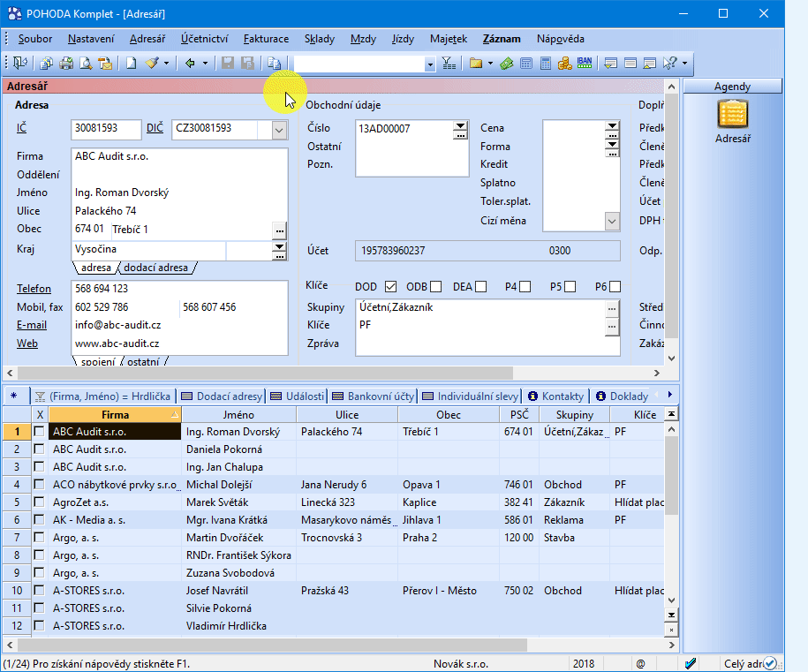This screenshot has width=808, height=672.
Task: Click the copy record toolbar icon
Action: click(47, 64)
